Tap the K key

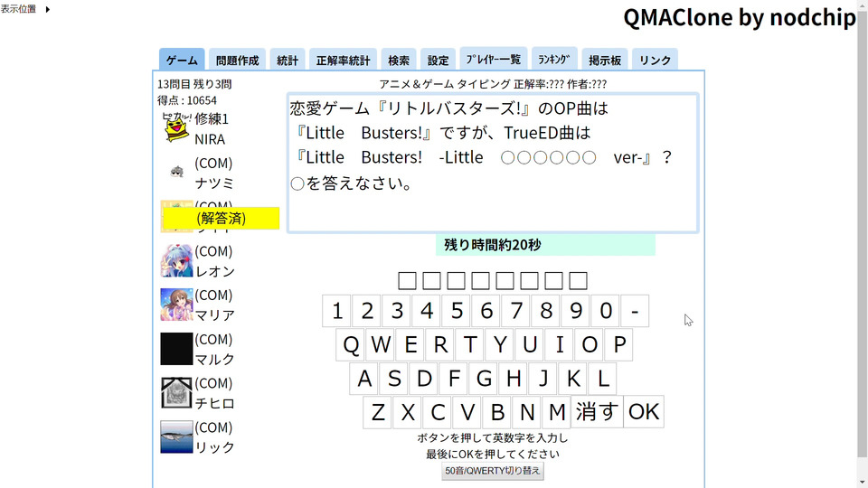[x=573, y=379]
